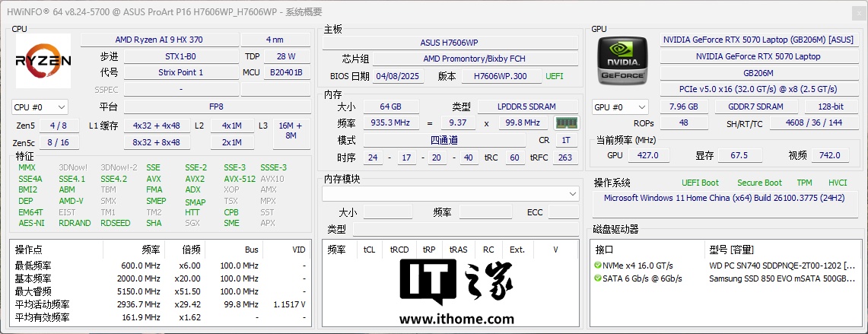Click the AMD Ryzen AI 9 HX 370 name field
The height and width of the screenshot is (334, 868).
click(158, 40)
